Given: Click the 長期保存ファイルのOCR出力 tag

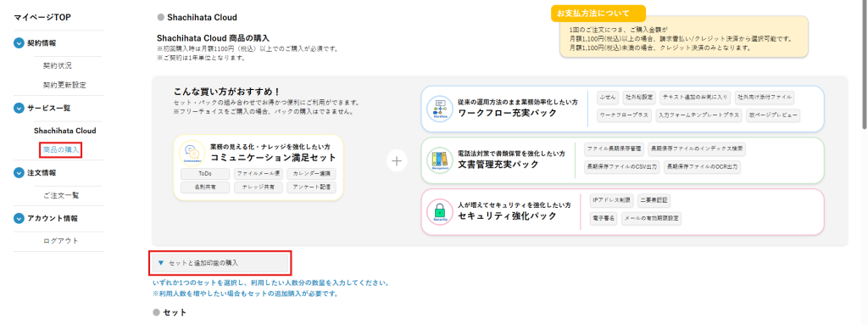Looking at the screenshot, I should [703, 166].
